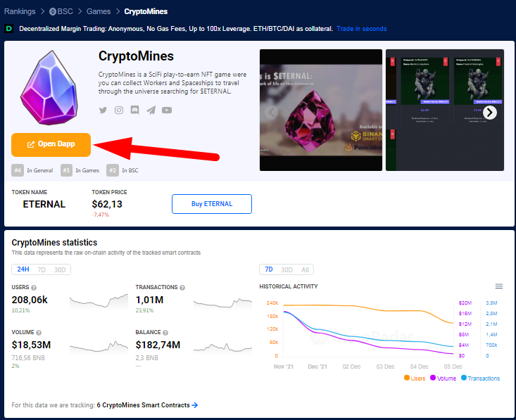Click the 208,06k users value
Viewport: 516px width, 420px height.
(x=30, y=300)
